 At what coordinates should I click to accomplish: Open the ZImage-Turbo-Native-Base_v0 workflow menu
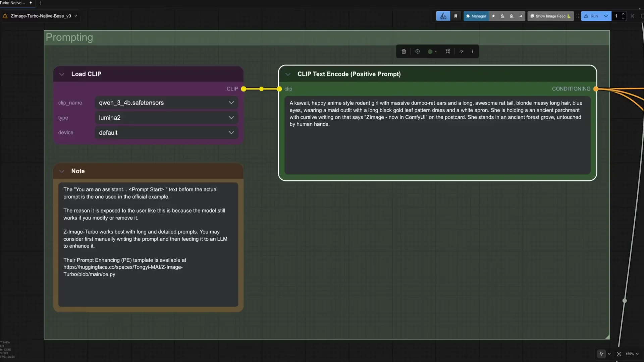point(76,16)
